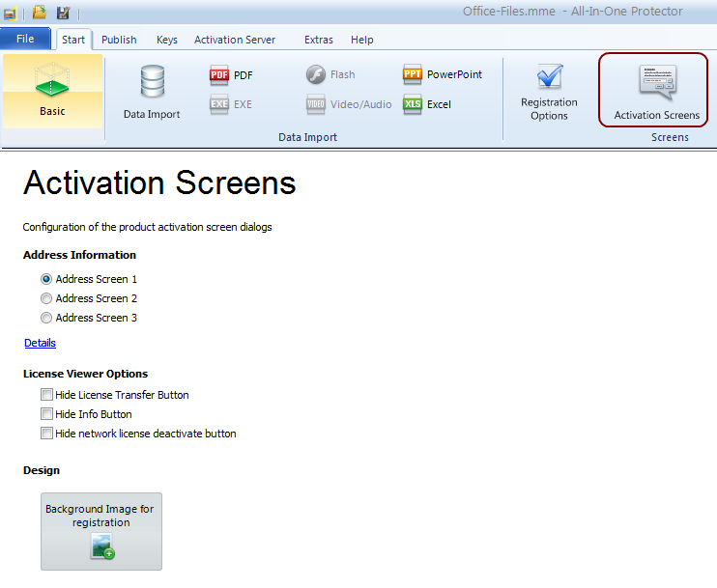Tick the Hide Info Button checkbox
This screenshot has width=717, height=588.
coord(46,414)
